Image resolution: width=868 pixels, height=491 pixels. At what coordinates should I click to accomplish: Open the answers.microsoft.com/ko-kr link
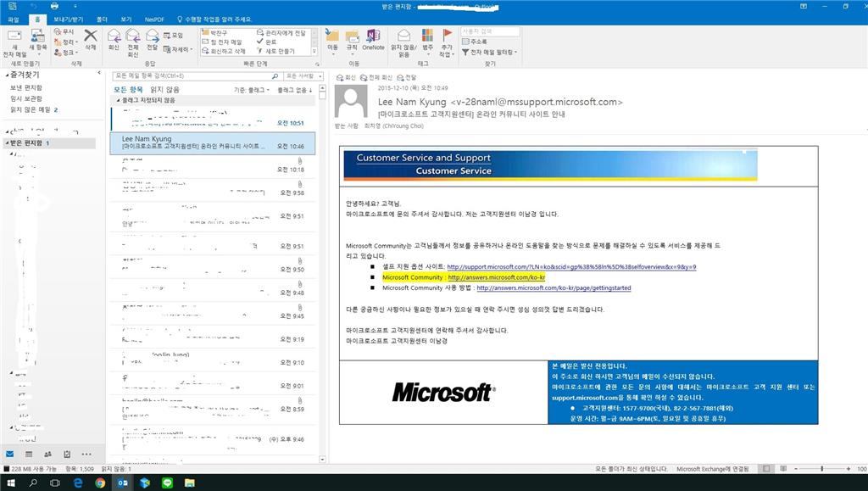click(x=497, y=277)
